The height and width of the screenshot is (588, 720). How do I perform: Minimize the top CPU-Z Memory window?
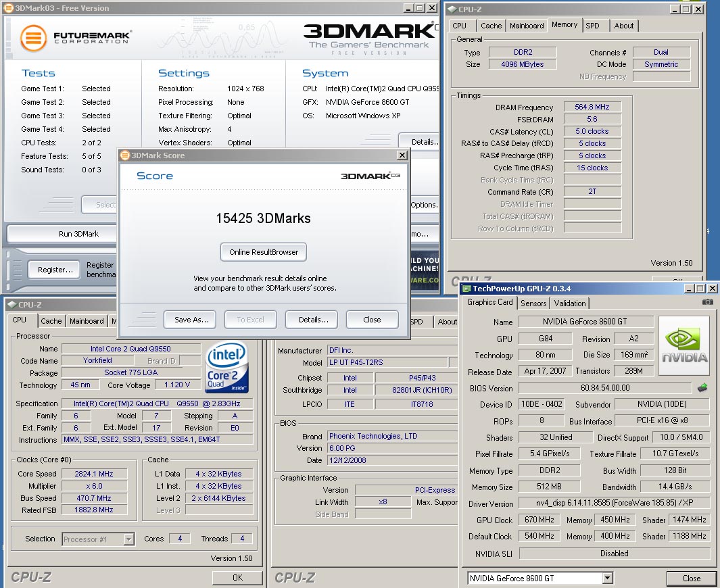(x=675, y=9)
